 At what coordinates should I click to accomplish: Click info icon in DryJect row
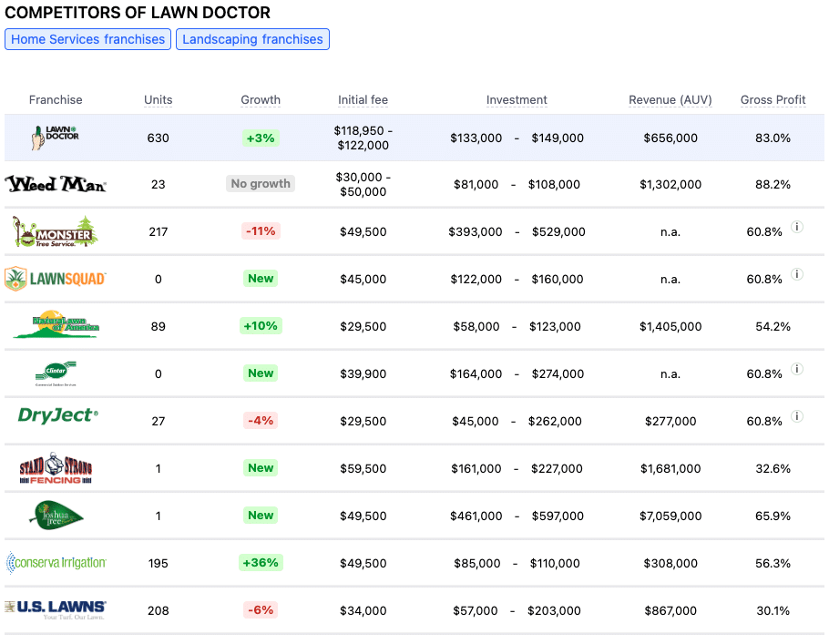pos(797,416)
